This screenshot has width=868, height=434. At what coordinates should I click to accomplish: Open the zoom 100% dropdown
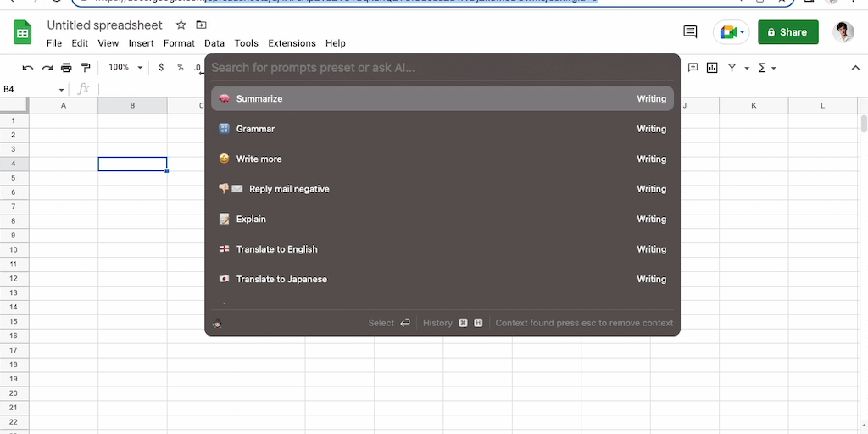(124, 68)
